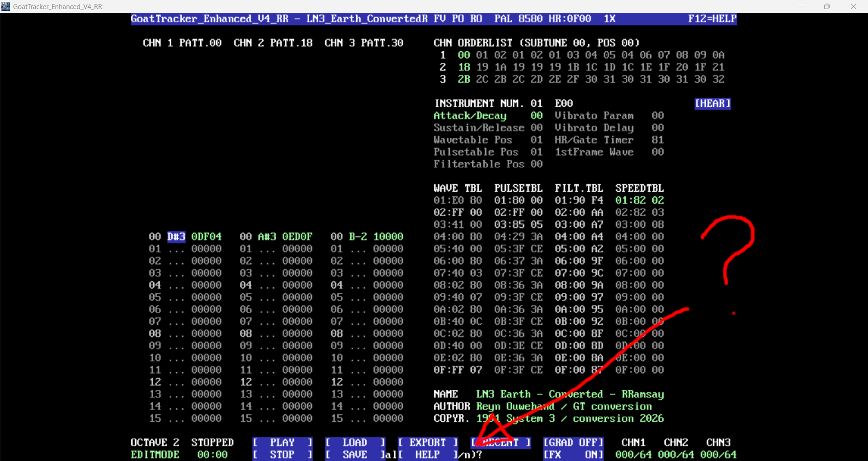Click the F12=HELP title bar text

coord(712,19)
